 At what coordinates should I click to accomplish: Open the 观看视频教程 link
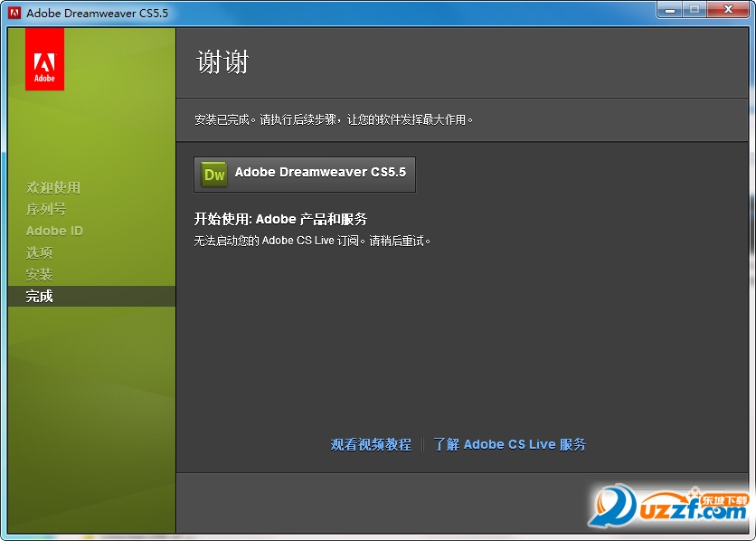[371, 444]
